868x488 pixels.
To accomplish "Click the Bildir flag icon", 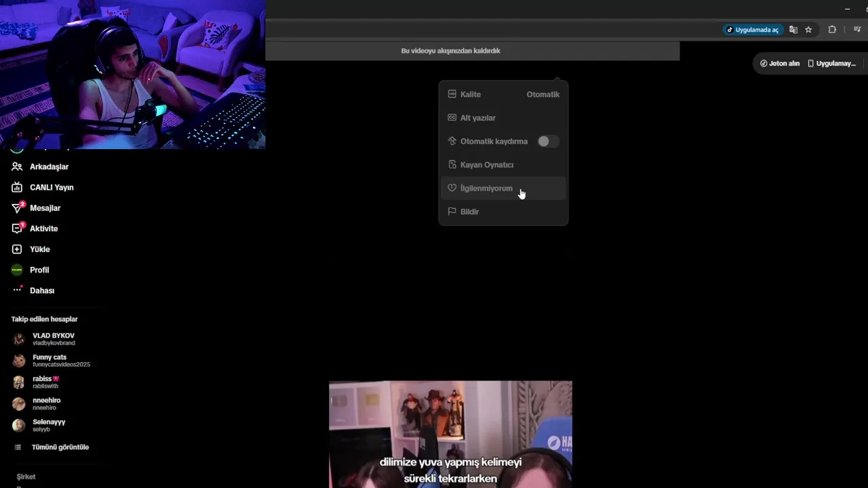I will (x=452, y=211).
